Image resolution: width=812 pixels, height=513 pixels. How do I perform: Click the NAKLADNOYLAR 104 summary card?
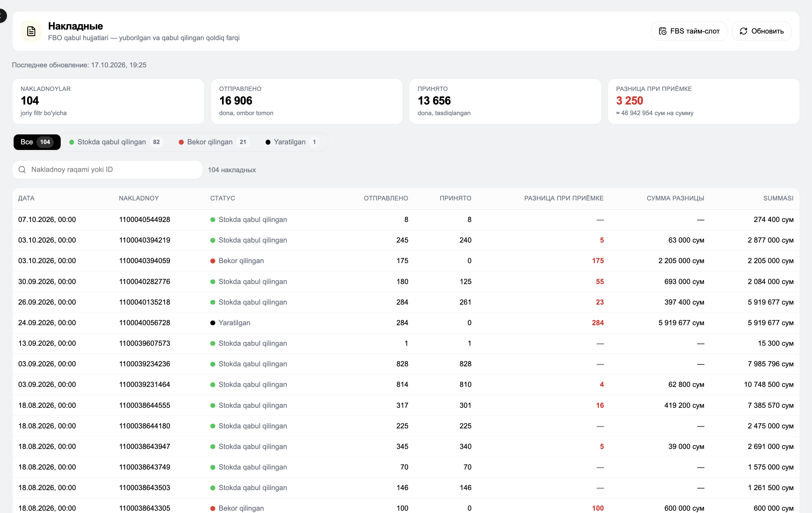[108, 102]
